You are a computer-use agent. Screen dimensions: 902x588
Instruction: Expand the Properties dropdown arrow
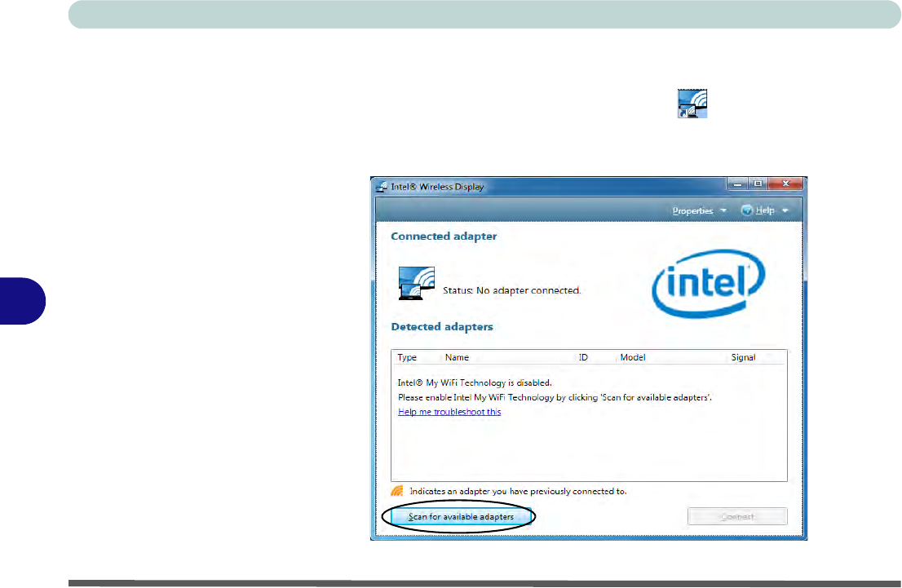723,211
